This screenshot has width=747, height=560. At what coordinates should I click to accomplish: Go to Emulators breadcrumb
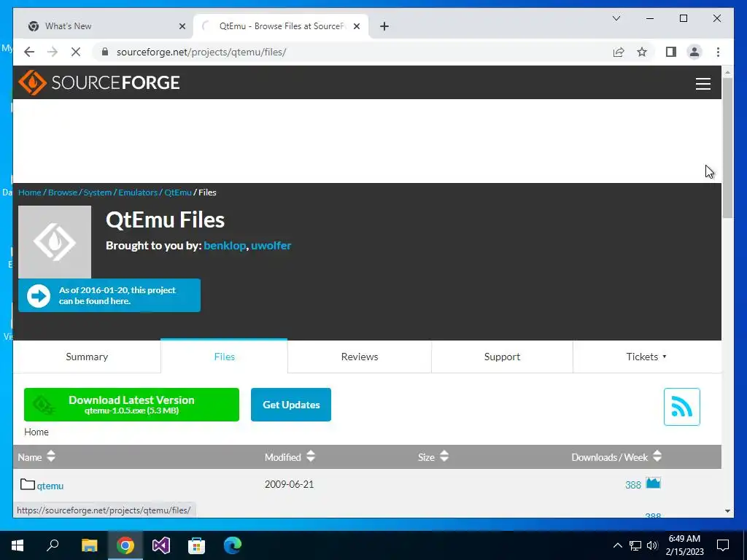[x=138, y=192]
